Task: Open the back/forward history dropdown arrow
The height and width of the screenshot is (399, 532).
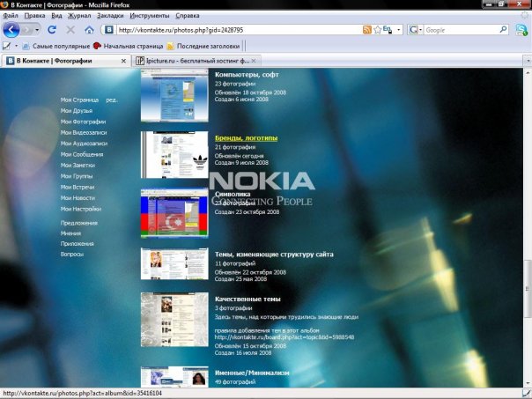Action: 37,30
